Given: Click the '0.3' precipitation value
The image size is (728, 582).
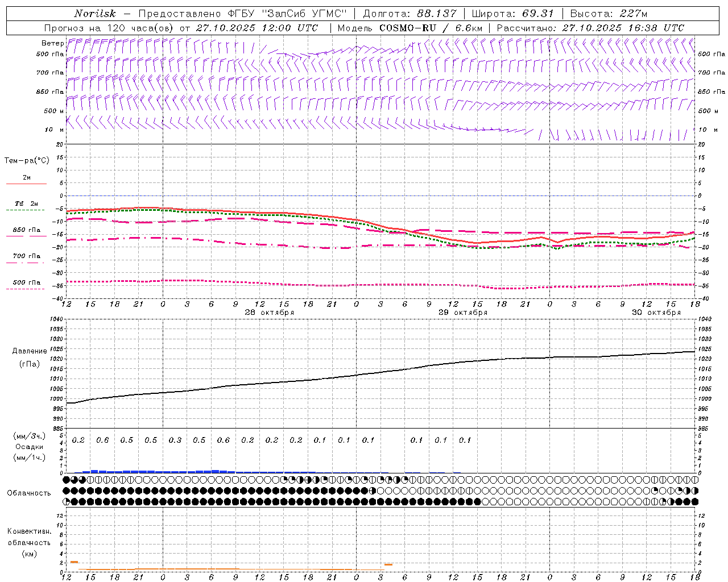Looking at the screenshot, I should coord(175,440).
